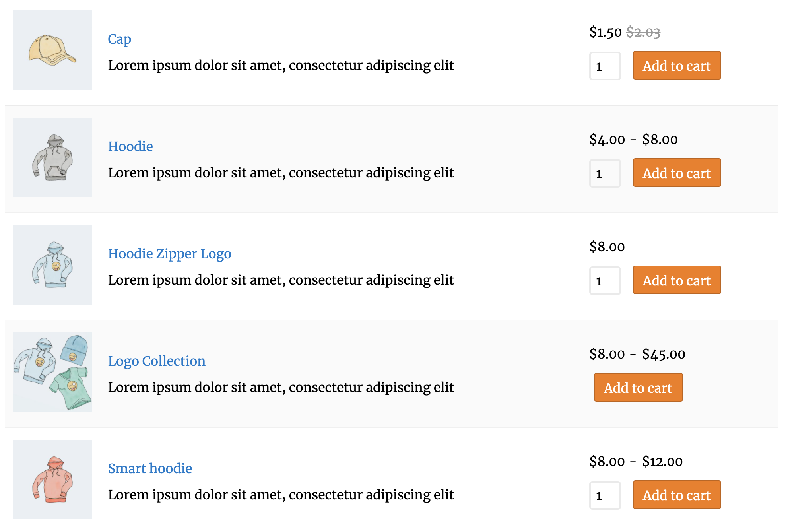
Task: Add the Cap to cart
Action: (677, 66)
